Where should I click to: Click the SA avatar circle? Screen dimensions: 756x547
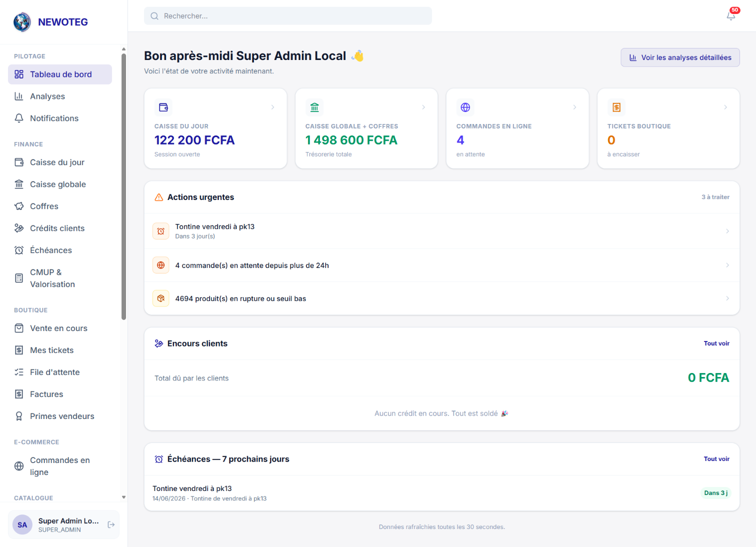pyautogui.click(x=22, y=525)
